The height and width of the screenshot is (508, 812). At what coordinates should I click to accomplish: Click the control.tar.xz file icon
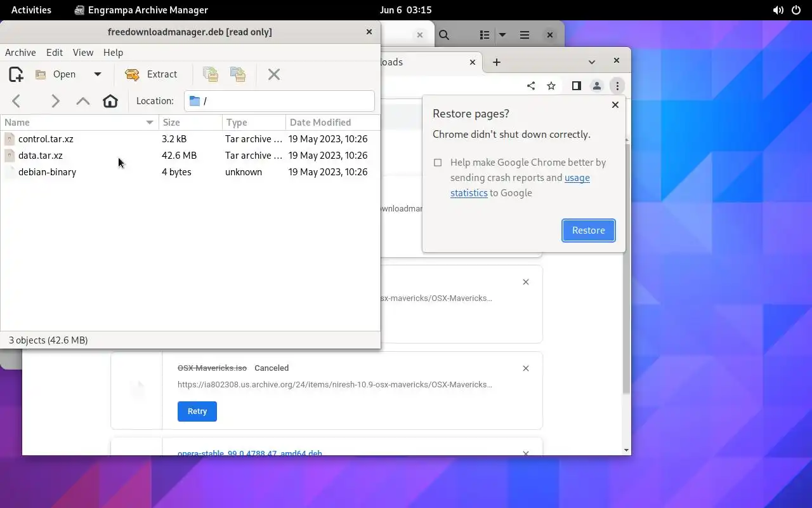pos(10,139)
